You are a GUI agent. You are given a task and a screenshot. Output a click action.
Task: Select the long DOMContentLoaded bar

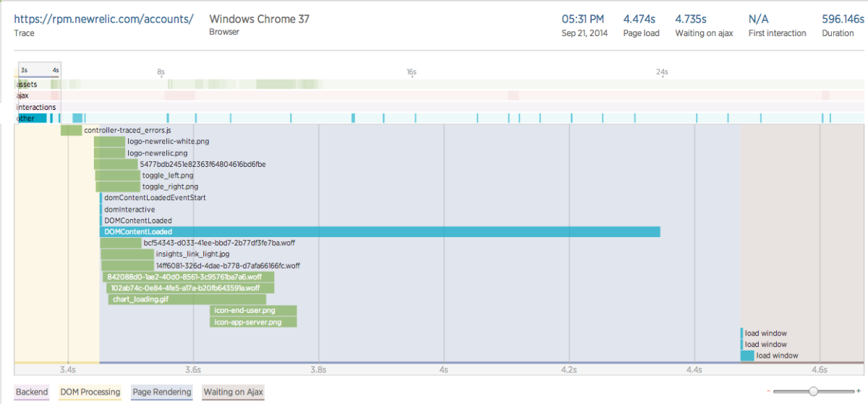[380, 232]
